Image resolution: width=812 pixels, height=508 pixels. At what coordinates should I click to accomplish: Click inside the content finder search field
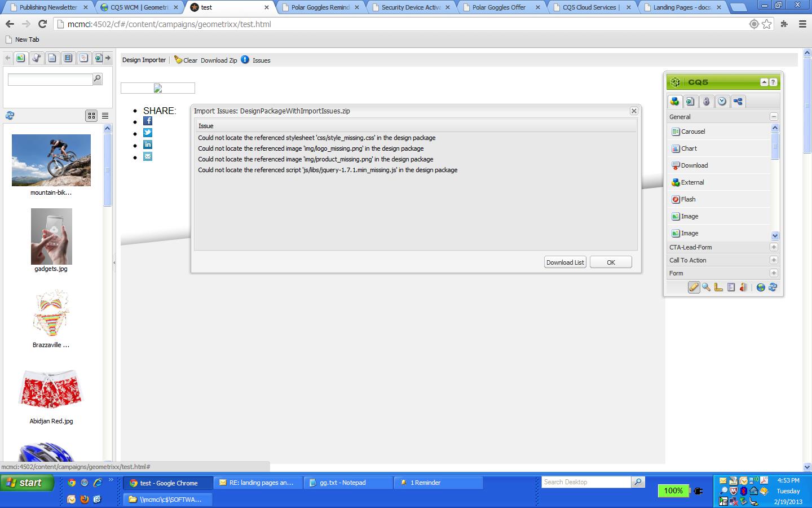(x=50, y=79)
